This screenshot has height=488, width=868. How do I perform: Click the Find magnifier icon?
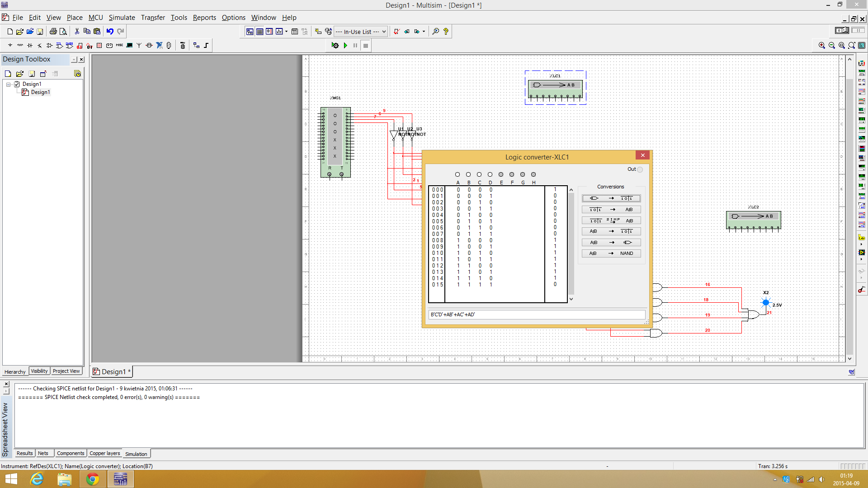[436, 32]
